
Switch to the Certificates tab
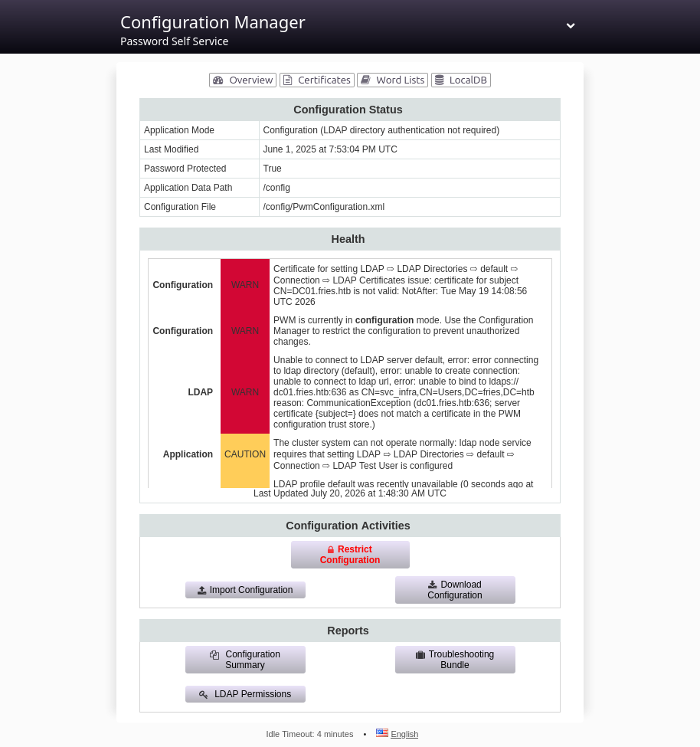coord(317,80)
